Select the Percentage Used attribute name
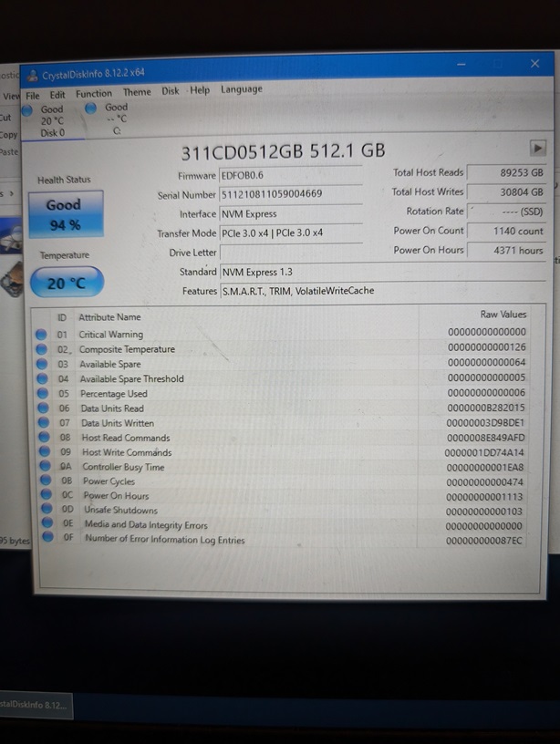Image resolution: width=560 pixels, height=744 pixels. point(114,394)
